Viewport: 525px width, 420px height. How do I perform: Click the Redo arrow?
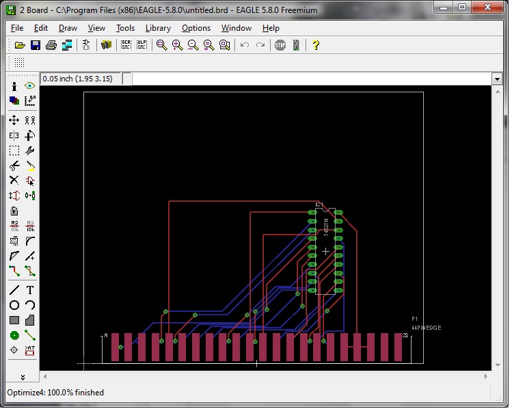(x=260, y=45)
